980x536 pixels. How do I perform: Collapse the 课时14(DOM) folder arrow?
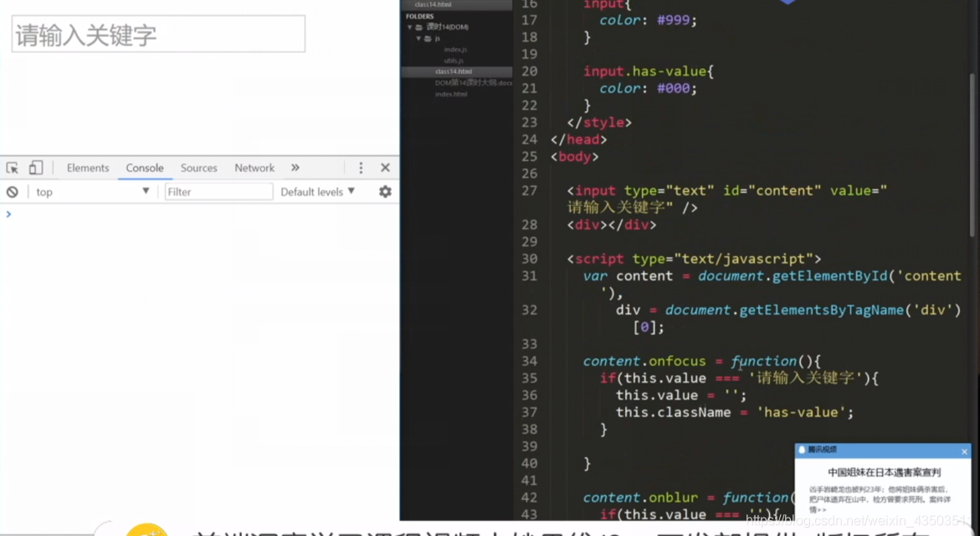410,28
